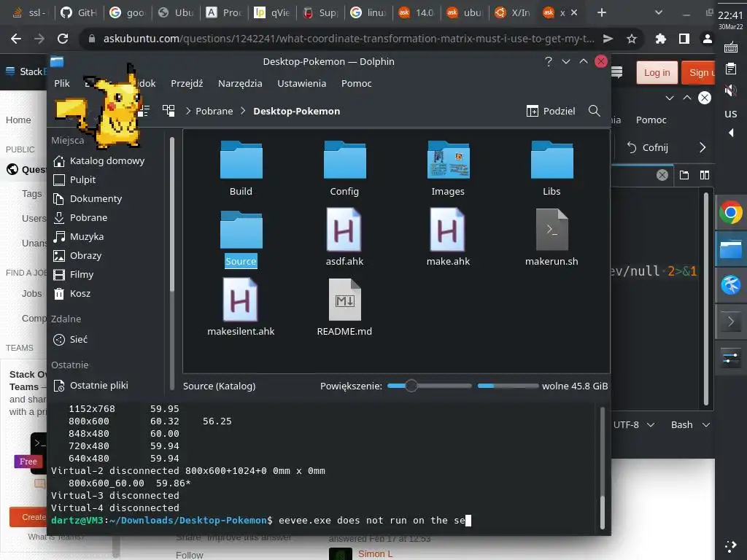Image resolution: width=747 pixels, height=560 pixels.
Task: Open Muzyka in places sidebar
Action: [x=78, y=237]
